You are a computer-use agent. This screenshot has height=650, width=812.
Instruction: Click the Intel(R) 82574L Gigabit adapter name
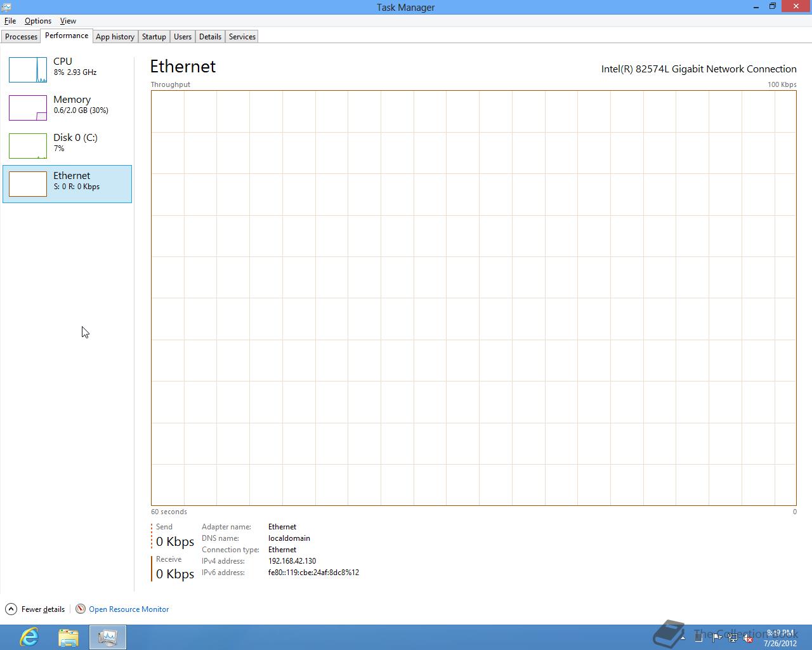click(699, 69)
